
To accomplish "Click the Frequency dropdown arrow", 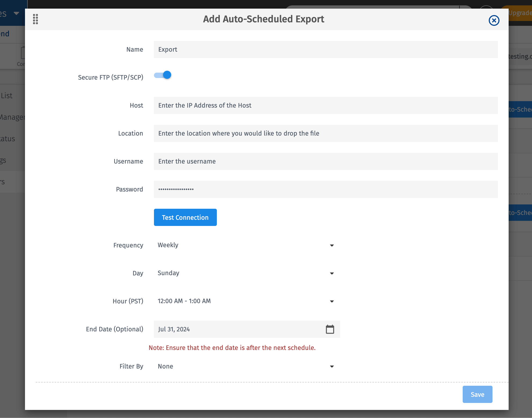I will [332, 245].
